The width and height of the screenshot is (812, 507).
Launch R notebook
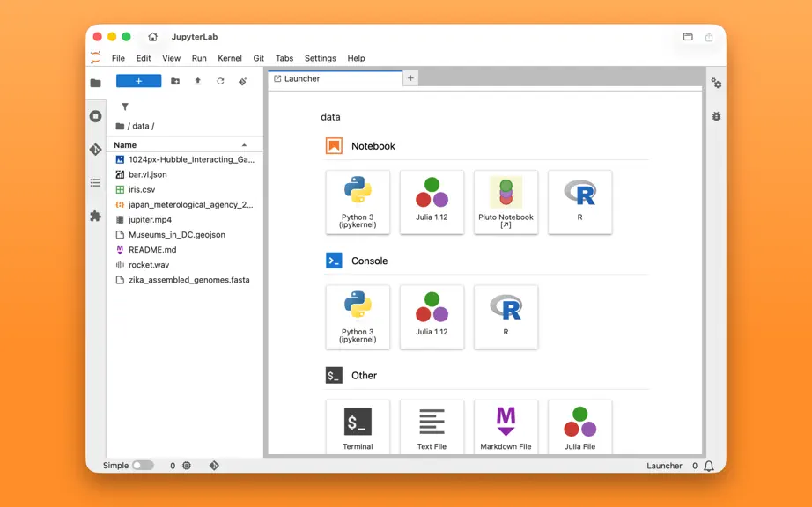tap(580, 202)
